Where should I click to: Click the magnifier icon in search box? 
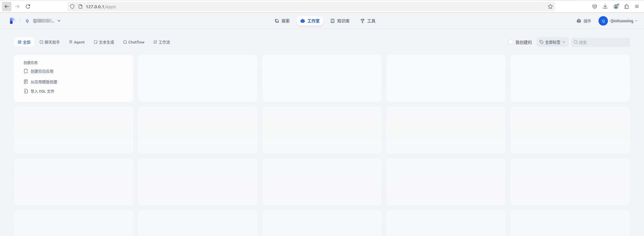[x=576, y=42]
